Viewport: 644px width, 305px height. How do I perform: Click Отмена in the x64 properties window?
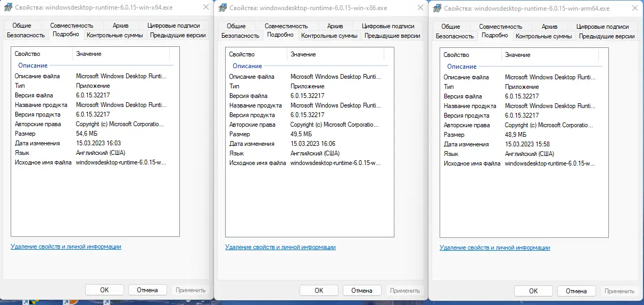(x=147, y=290)
